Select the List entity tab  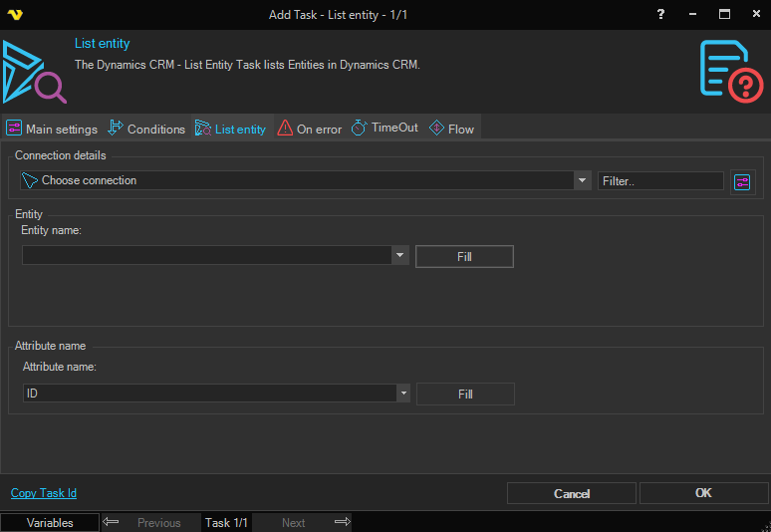pyautogui.click(x=231, y=129)
